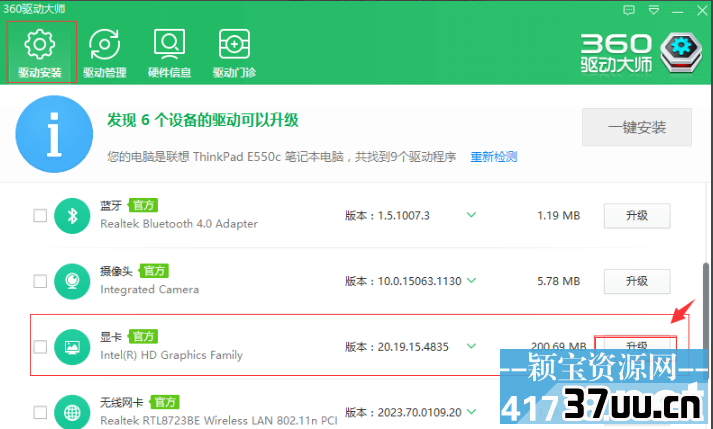Screen dimensions: 713x429
Task: Click 官方 badge next to 摄像头
Action: pos(154,271)
